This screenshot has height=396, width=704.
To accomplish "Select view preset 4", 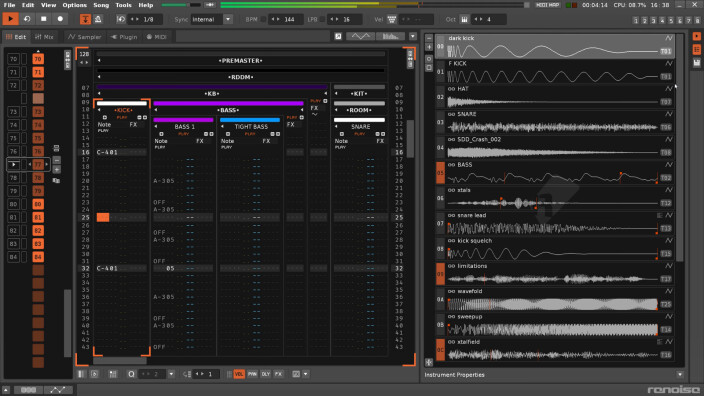I will [x=662, y=20].
